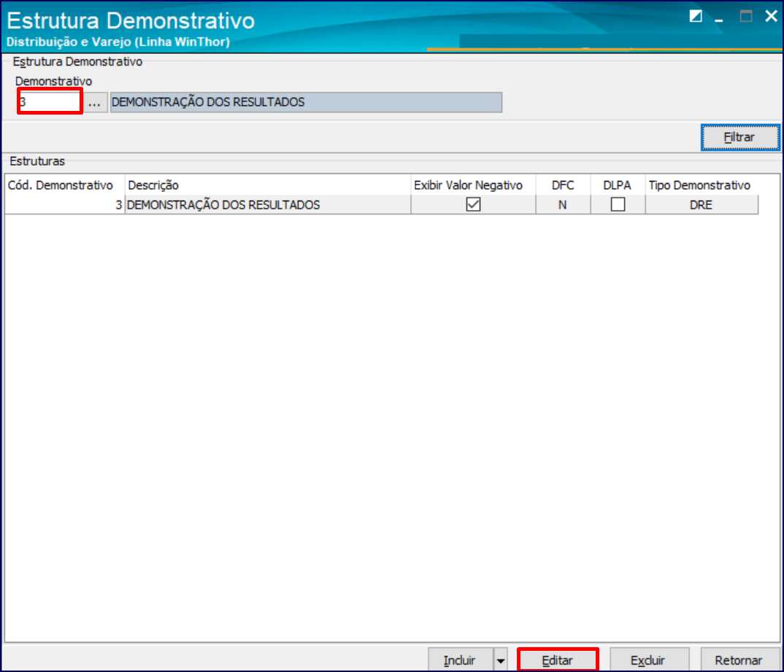Viewport: 784px width, 672px height.
Task: Click the window restore-down diagonal icon
Action: [x=696, y=17]
